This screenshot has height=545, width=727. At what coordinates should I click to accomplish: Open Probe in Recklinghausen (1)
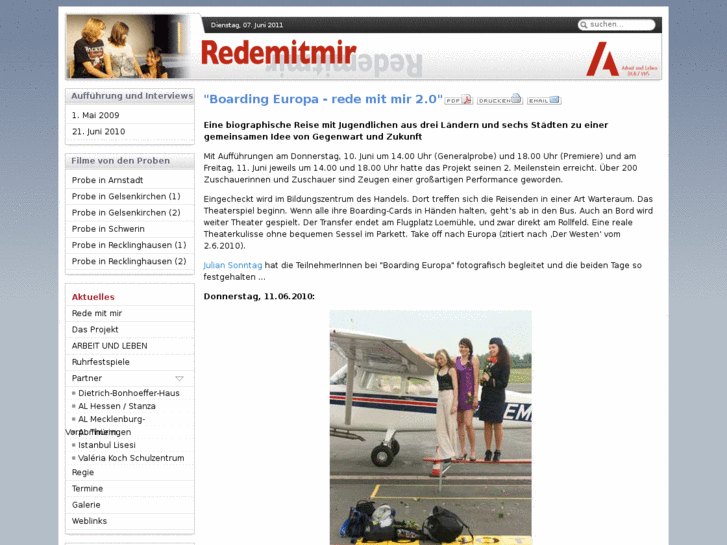coord(130,245)
